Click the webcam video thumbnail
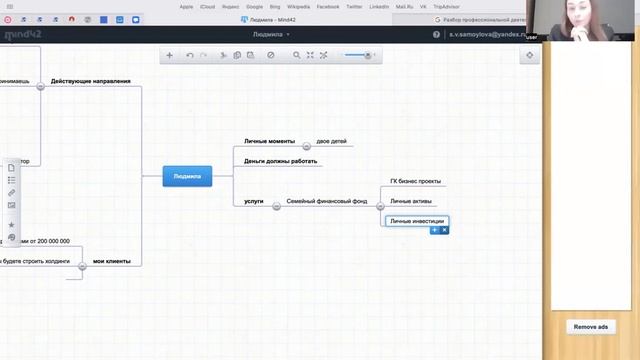The width and height of the screenshot is (640, 360). [580, 20]
